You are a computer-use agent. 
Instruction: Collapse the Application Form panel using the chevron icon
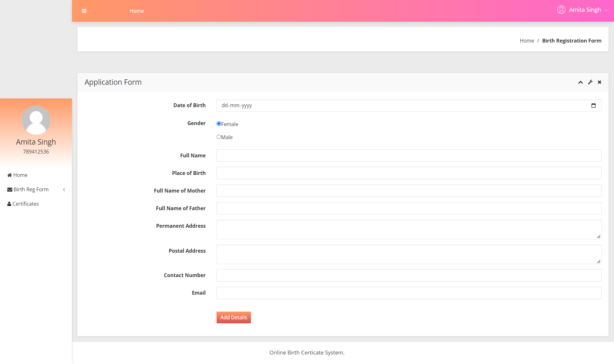pos(580,82)
